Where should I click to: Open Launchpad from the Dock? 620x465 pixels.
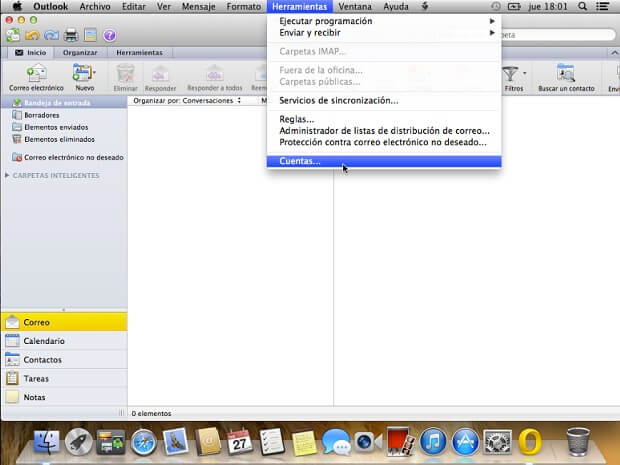[79, 442]
